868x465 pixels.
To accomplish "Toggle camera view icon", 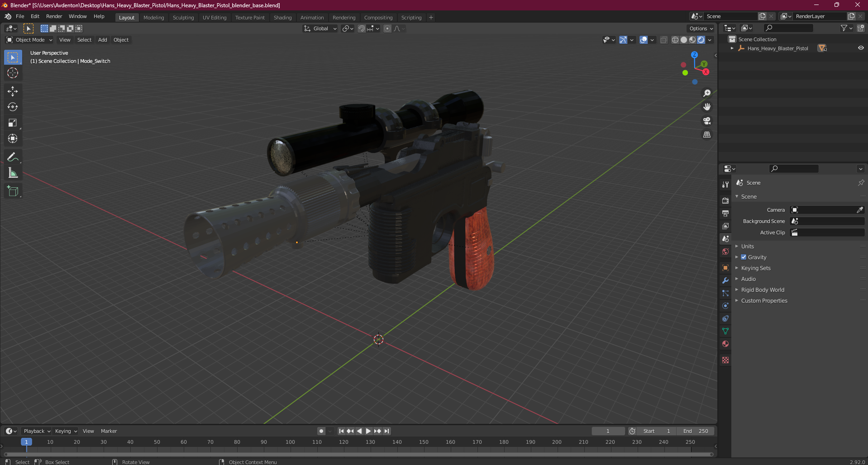I will pyautogui.click(x=707, y=121).
